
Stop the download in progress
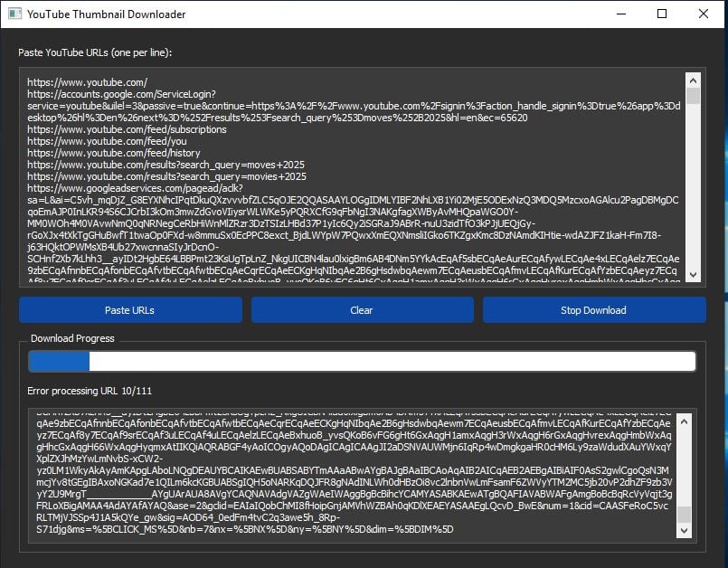point(593,310)
